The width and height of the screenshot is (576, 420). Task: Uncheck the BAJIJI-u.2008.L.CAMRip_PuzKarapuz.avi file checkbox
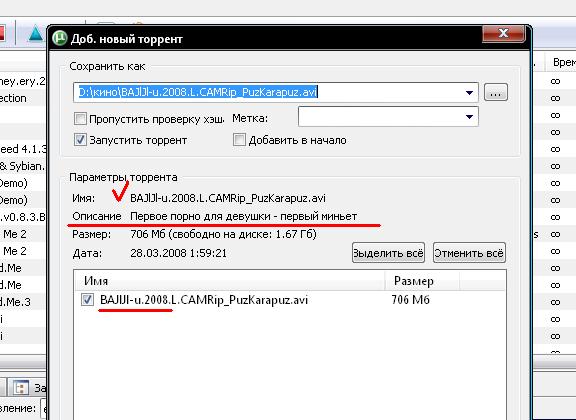pyautogui.click(x=87, y=299)
